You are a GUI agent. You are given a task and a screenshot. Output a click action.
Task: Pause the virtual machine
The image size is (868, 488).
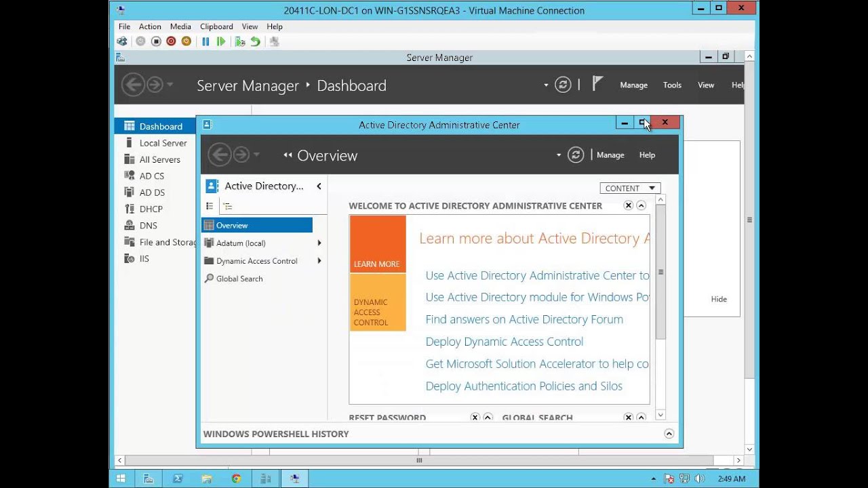[x=205, y=41]
